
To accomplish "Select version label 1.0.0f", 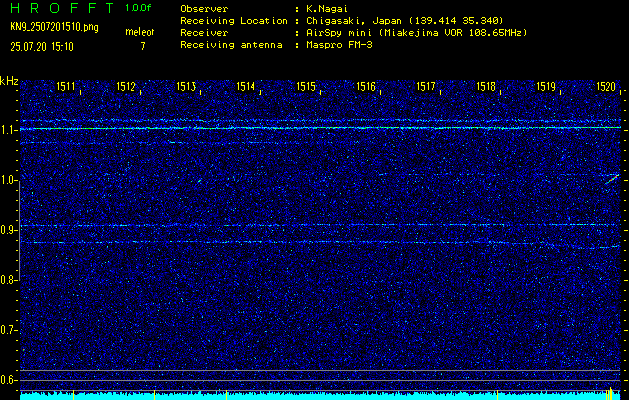I will pos(138,8).
